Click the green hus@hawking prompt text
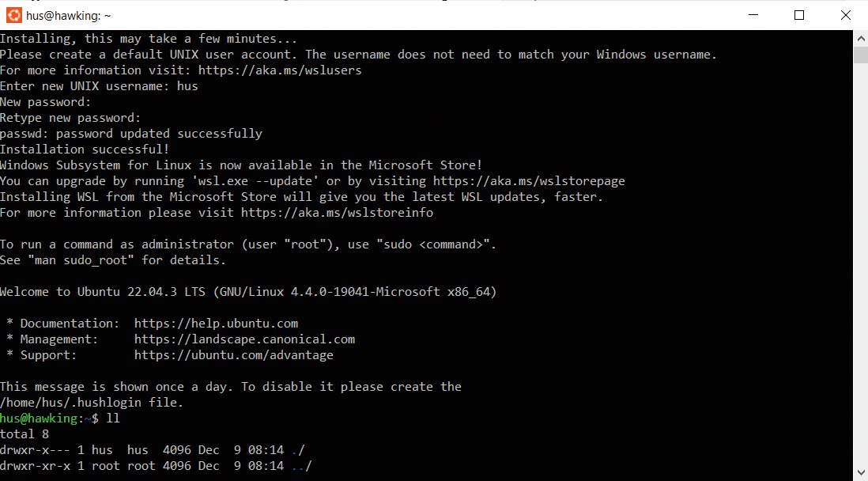Viewport: 868px width, 481px height. [x=39, y=419]
